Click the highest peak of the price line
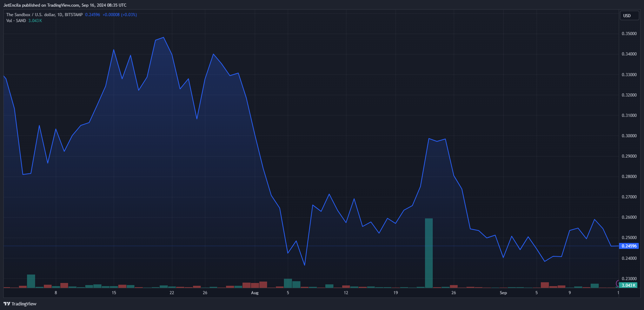644x310 pixels. (164, 38)
